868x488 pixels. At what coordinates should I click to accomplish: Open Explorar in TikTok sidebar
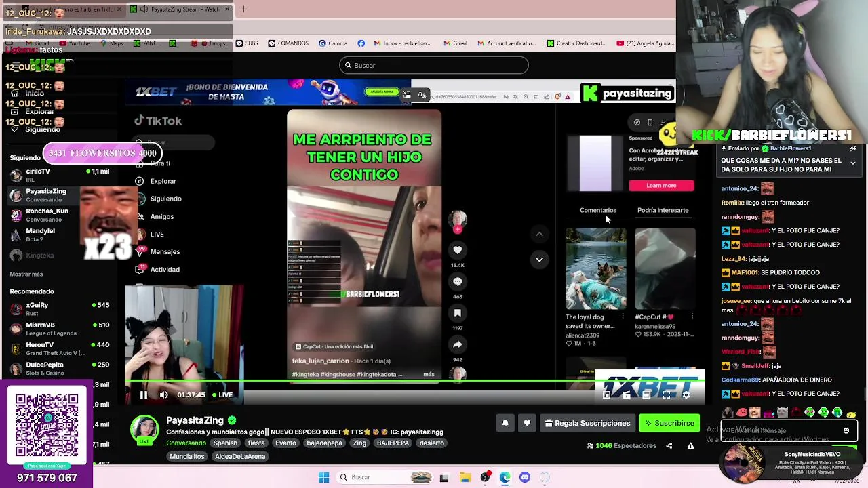point(156,181)
